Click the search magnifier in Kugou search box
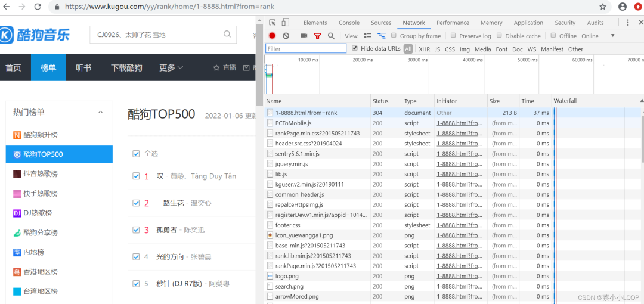Screen dimensions: 644x304 pos(227,34)
